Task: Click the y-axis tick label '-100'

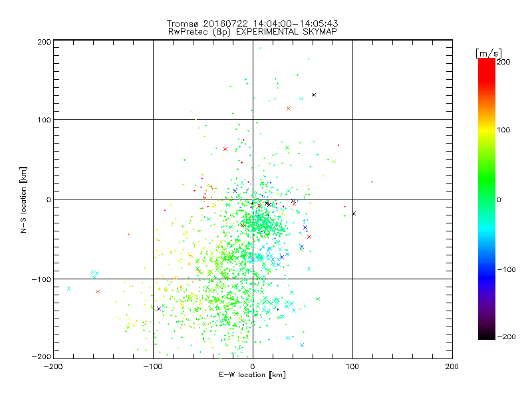Action: pos(41,279)
